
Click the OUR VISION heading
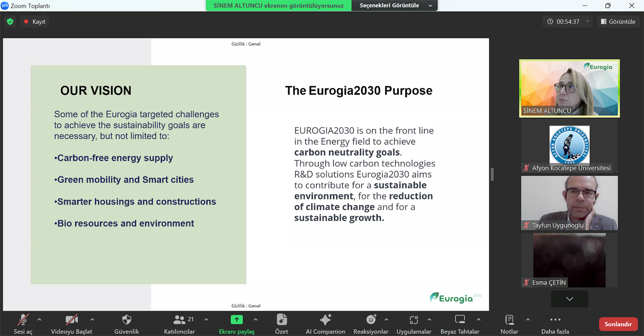pos(96,90)
